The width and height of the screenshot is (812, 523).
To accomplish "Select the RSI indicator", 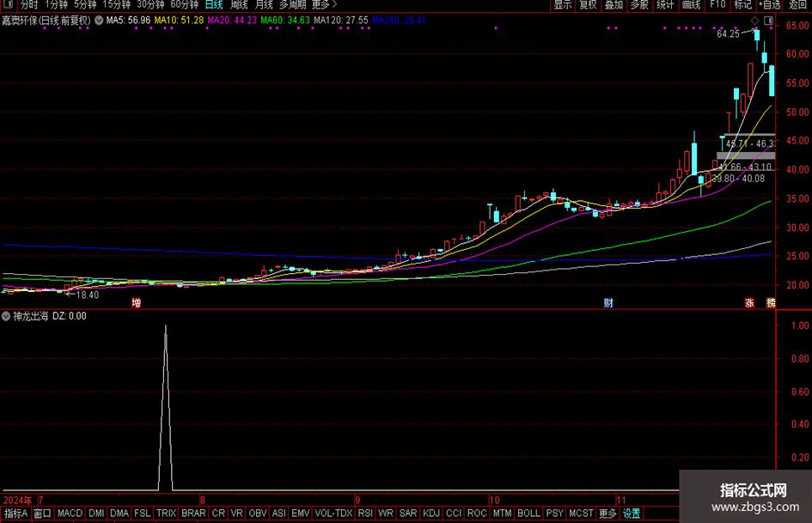I will tap(365, 514).
